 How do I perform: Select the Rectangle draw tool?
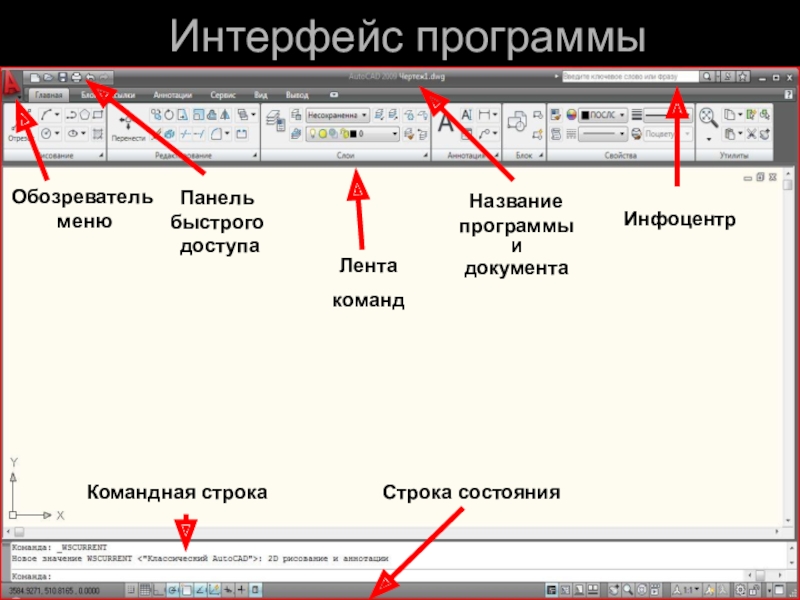pyautogui.click(x=97, y=115)
